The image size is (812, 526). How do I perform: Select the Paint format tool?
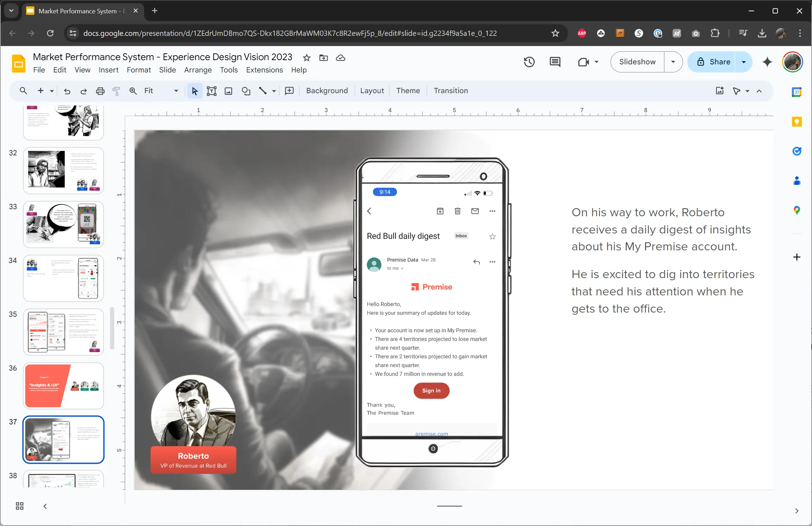click(x=116, y=91)
